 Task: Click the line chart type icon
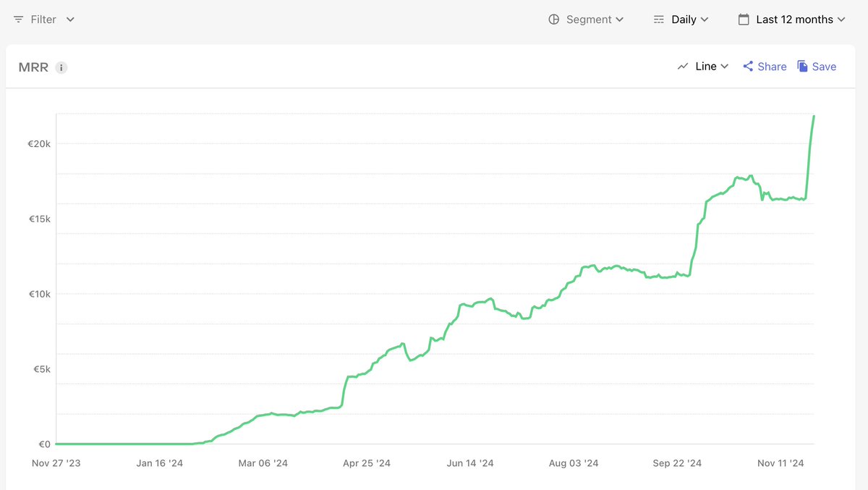point(683,67)
